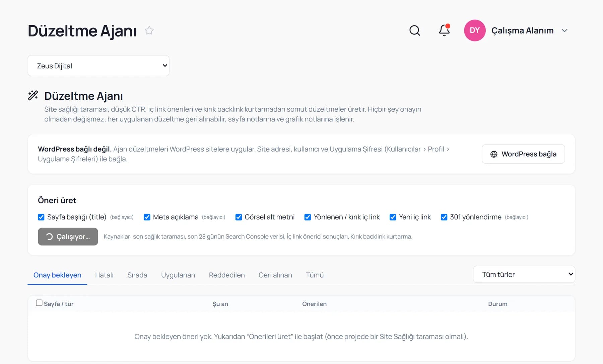
Task: Disable Yeni iç link checkbox
Action: pyautogui.click(x=393, y=217)
